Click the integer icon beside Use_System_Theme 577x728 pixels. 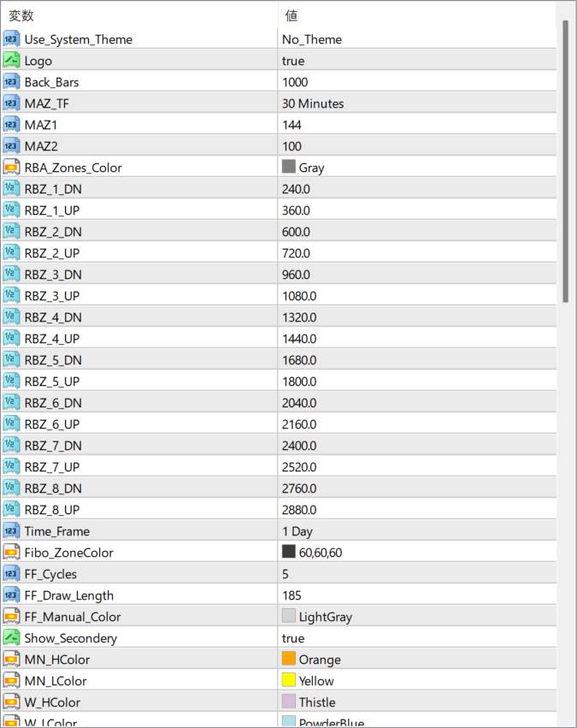[x=11, y=39]
